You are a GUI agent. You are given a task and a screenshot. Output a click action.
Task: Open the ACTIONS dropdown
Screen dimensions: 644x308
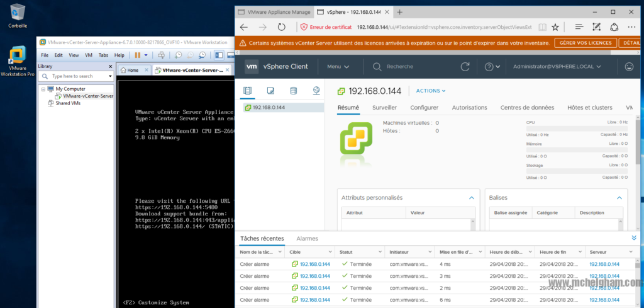[431, 91]
